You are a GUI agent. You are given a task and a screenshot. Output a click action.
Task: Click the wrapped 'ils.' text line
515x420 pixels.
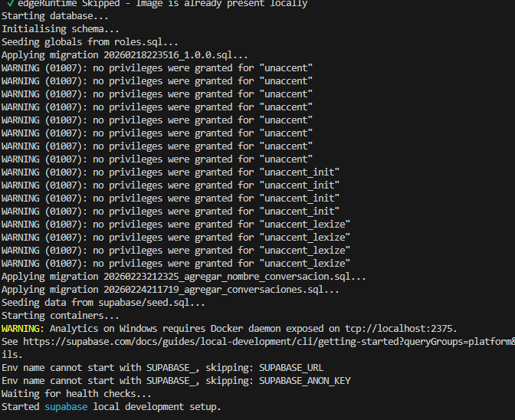(12, 355)
